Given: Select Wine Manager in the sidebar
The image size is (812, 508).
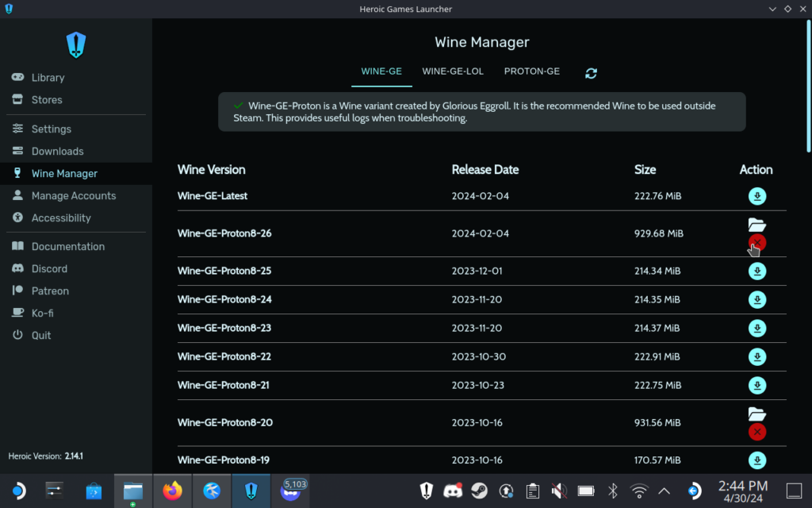Looking at the screenshot, I should 76,173.
